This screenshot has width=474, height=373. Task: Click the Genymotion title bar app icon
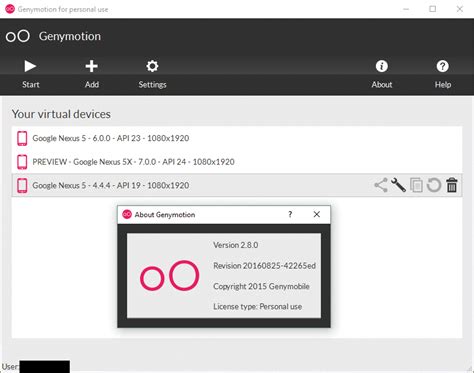tap(10, 9)
